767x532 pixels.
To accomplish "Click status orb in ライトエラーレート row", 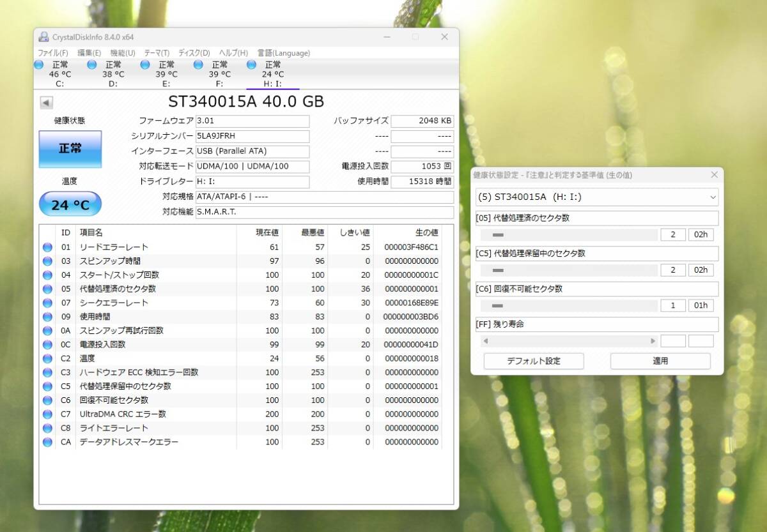I will [47, 429].
